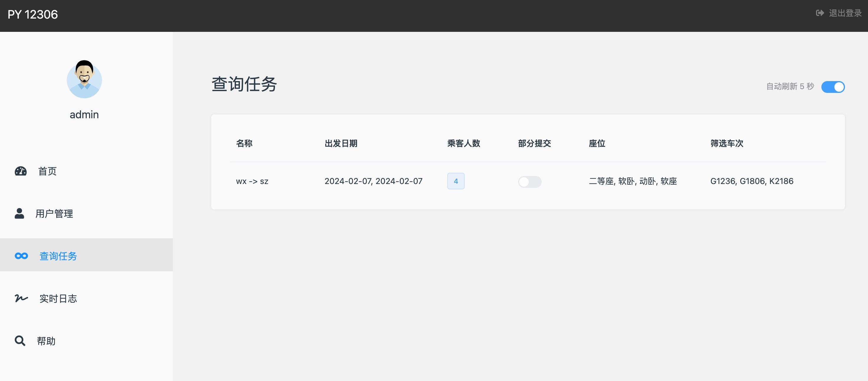Expand the passenger count badge showing 4
The width and height of the screenshot is (868, 381).
tap(456, 181)
